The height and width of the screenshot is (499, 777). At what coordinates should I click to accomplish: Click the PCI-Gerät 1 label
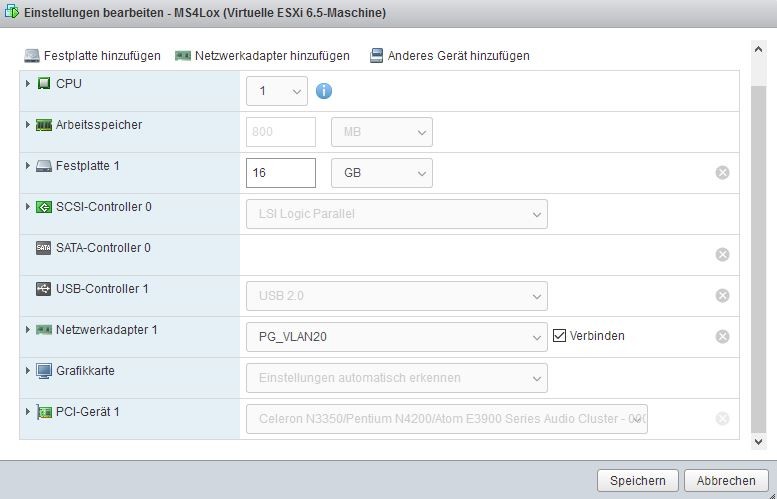click(x=88, y=412)
